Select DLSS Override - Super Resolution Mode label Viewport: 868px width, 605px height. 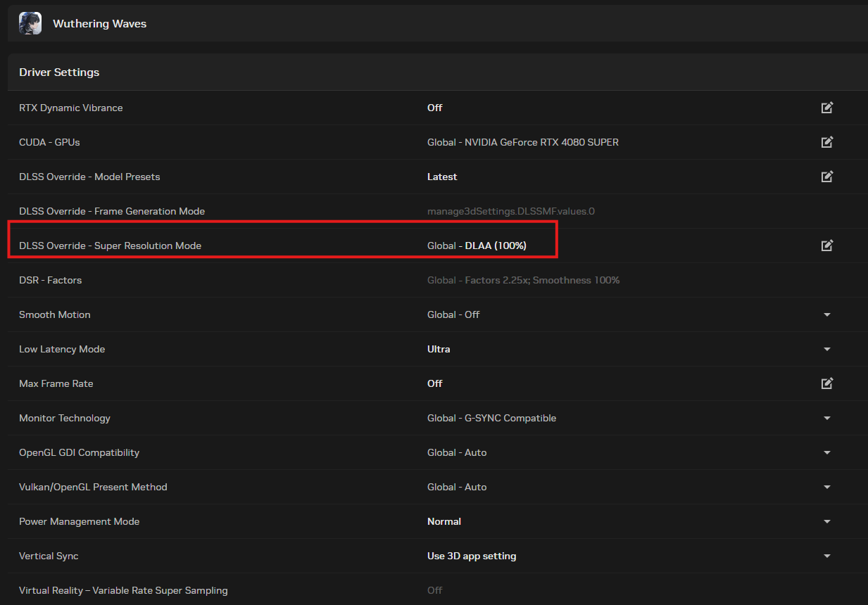click(110, 246)
